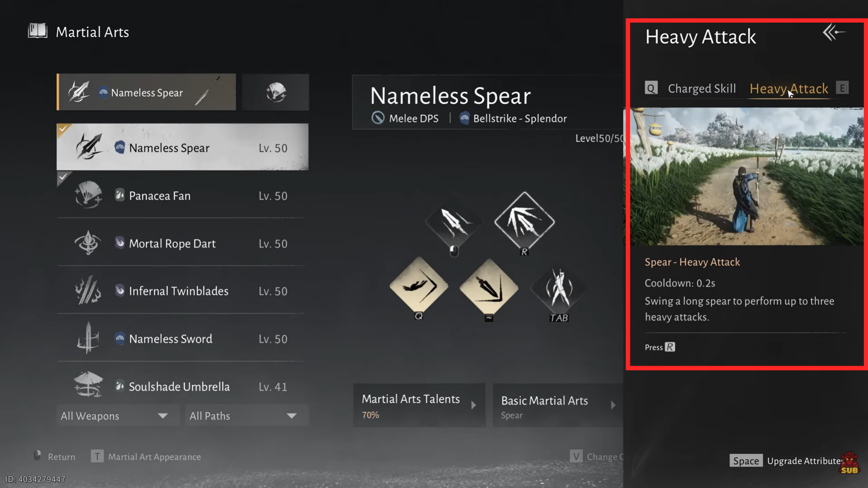Expand Basic Martial Arts Spear section
The height and width of the screenshot is (488, 868).
point(558,405)
